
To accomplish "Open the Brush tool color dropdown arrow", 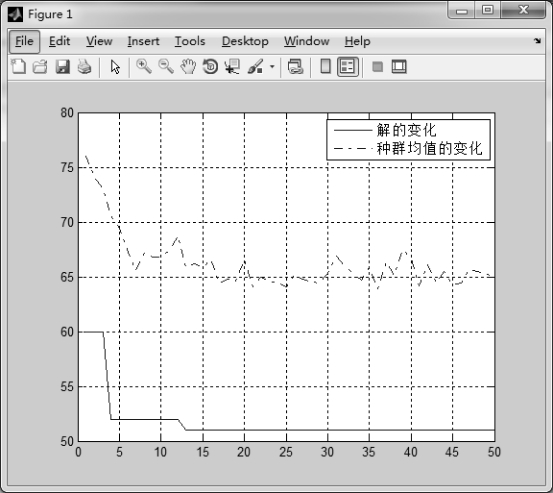I will [x=272, y=66].
